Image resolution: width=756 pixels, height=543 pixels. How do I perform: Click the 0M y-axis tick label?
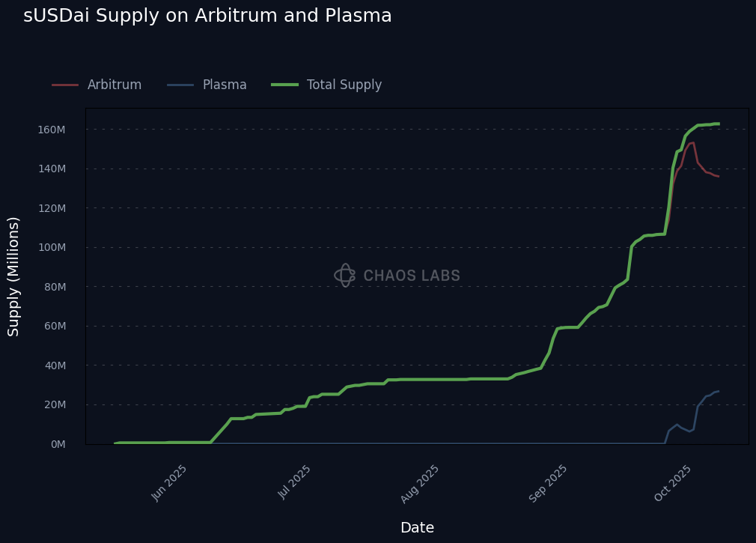pyautogui.click(x=57, y=444)
